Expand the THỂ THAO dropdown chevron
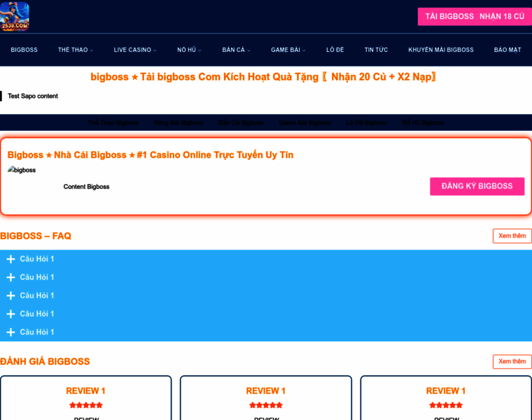The image size is (532, 420). pyautogui.click(x=92, y=50)
